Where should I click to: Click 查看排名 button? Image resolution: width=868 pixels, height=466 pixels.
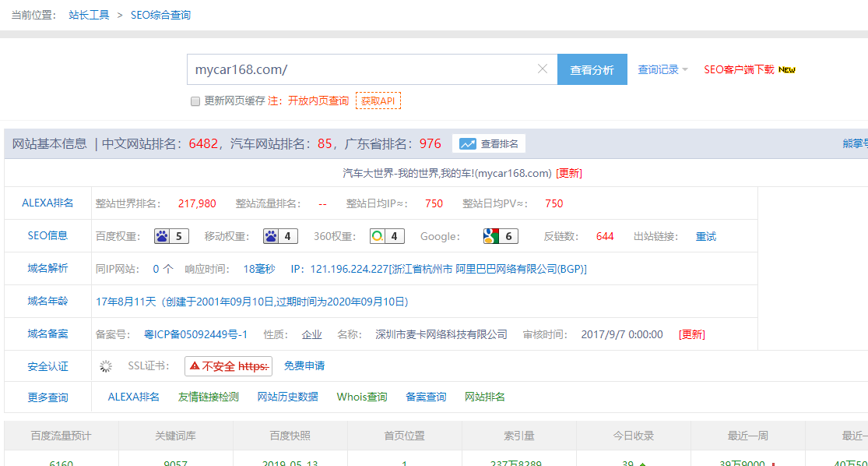[488, 144]
